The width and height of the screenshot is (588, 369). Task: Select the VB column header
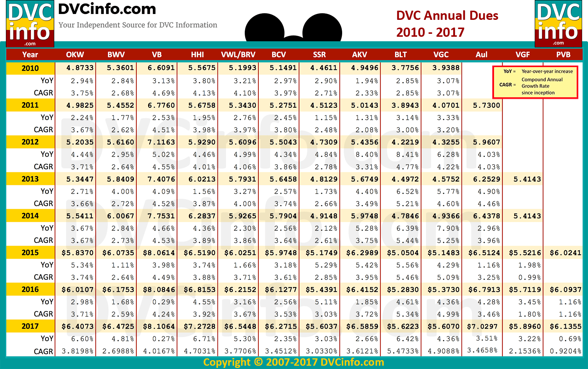(x=157, y=55)
